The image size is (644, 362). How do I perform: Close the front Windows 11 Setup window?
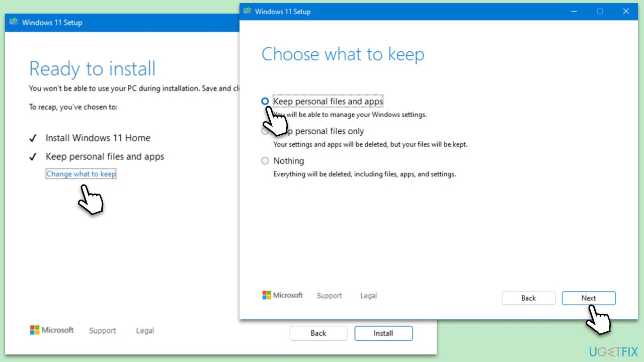pos(626,11)
